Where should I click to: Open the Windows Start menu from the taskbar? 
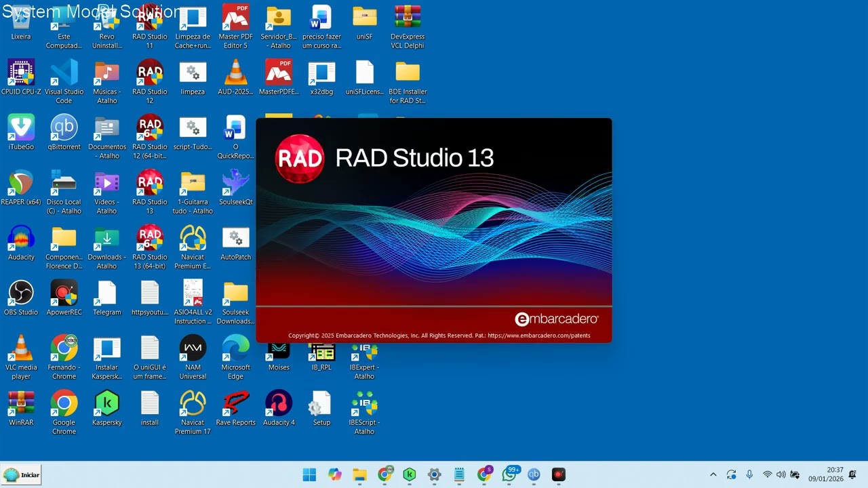coord(309,474)
